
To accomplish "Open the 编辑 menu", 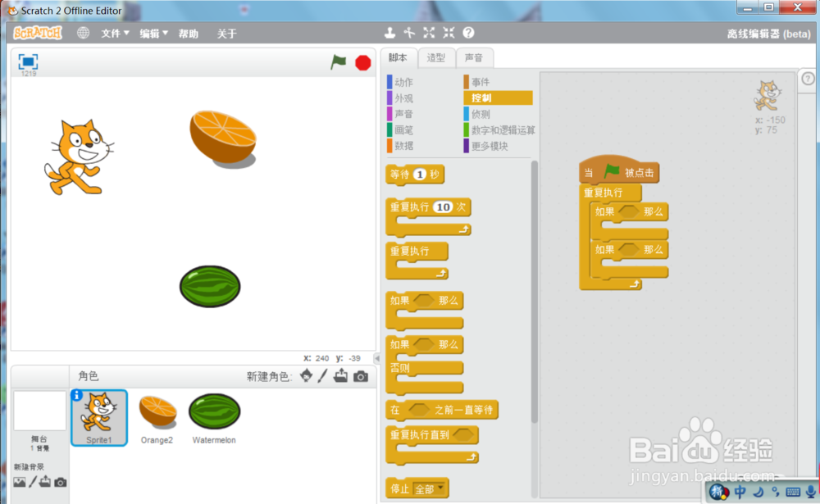I will point(154,34).
